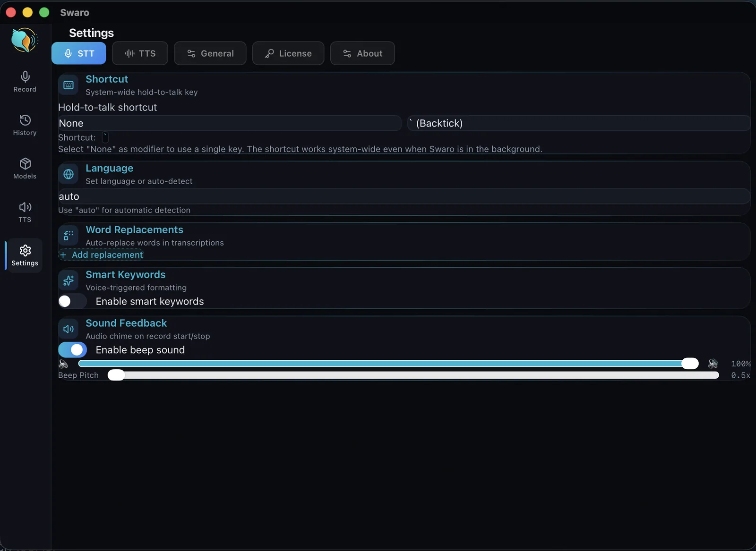Click the keyboard icon beside Shortcut

[69, 85]
